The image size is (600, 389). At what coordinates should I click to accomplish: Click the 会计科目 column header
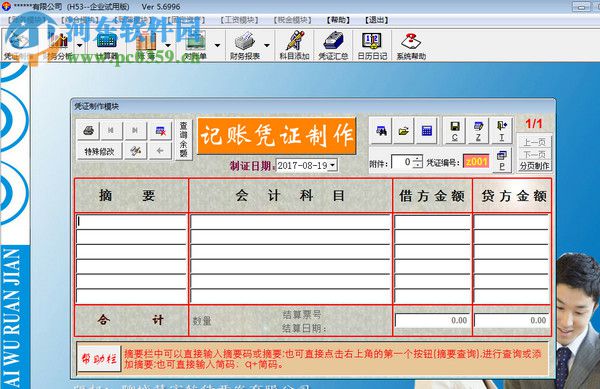click(290, 195)
